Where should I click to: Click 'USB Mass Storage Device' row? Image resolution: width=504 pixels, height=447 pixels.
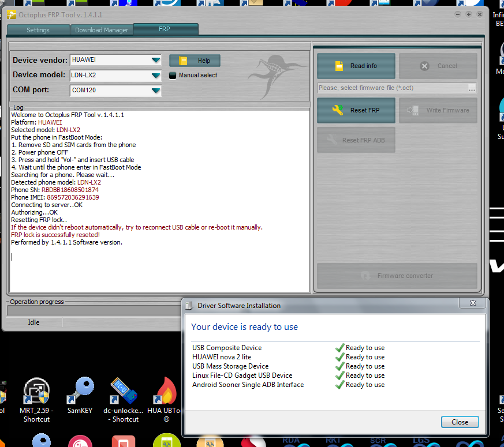coord(230,366)
